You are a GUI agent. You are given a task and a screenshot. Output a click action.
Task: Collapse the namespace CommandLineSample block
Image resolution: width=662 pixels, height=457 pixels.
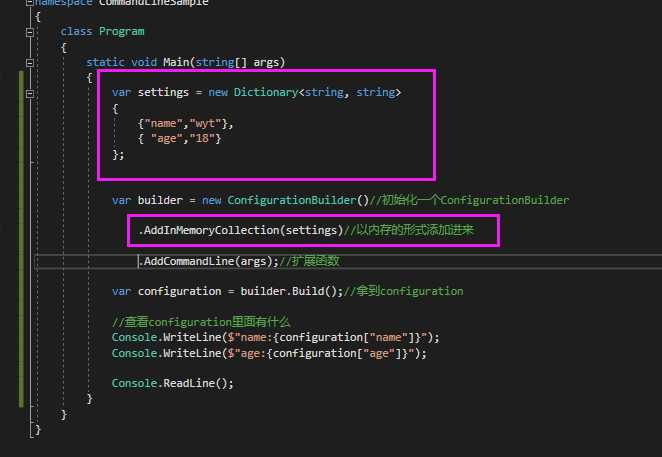[30, 3]
